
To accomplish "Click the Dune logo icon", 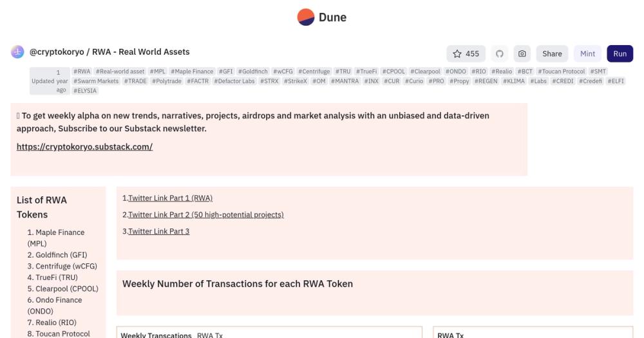I will [x=305, y=17].
